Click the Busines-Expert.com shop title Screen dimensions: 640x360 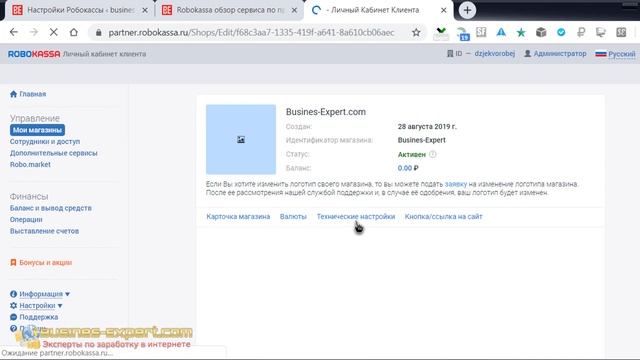click(326, 112)
